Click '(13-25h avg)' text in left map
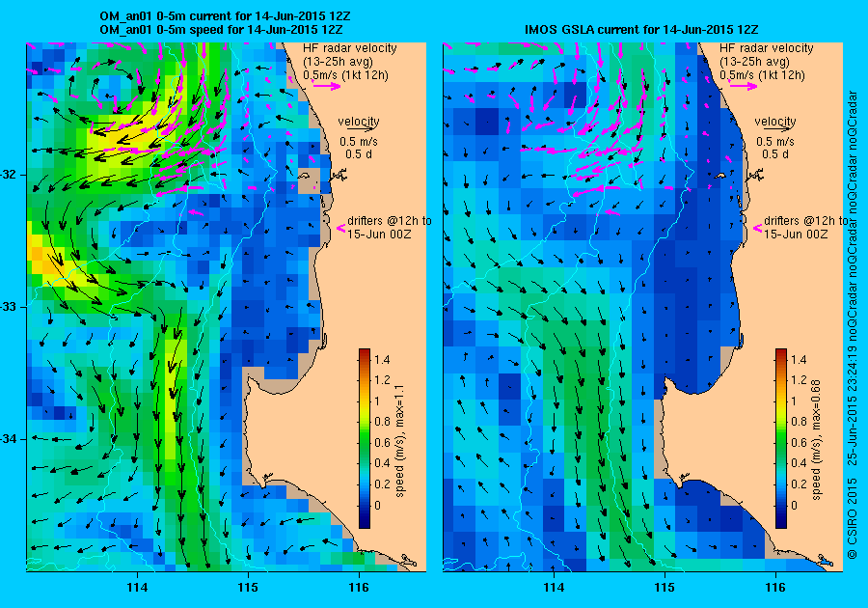This screenshot has width=868, height=608. 339,62
